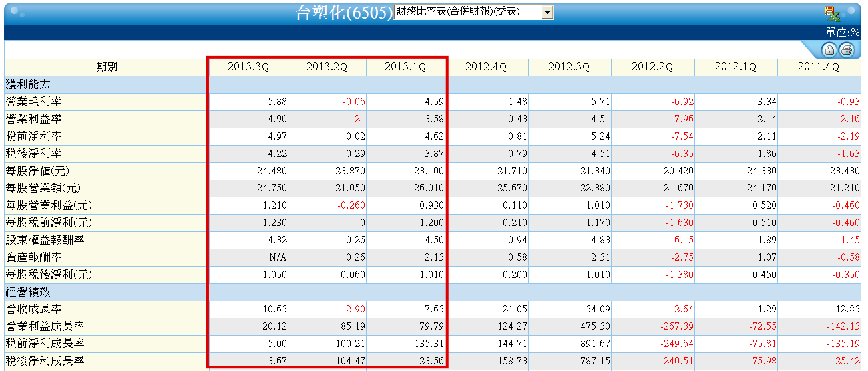This screenshot has width=868, height=371.
Task: Select 每股營業額 value 26.010
Action: click(429, 188)
